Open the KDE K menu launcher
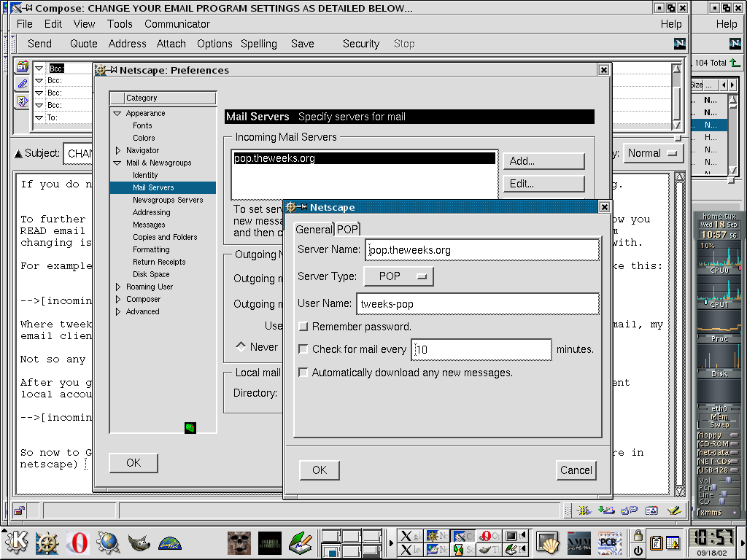The width and height of the screenshot is (747, 560). tap(16, 542)
